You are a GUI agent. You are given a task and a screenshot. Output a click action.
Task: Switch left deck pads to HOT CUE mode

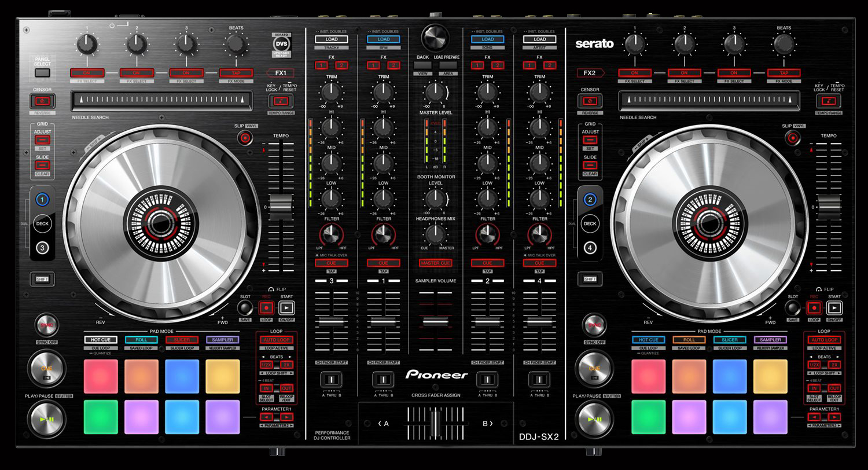click(x=101, y=340)
